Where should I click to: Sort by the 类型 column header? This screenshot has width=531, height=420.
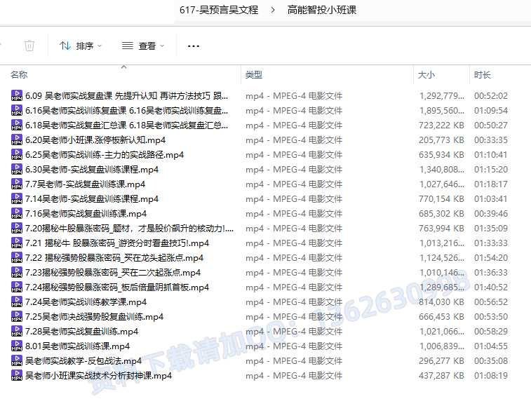coord(254,75)
